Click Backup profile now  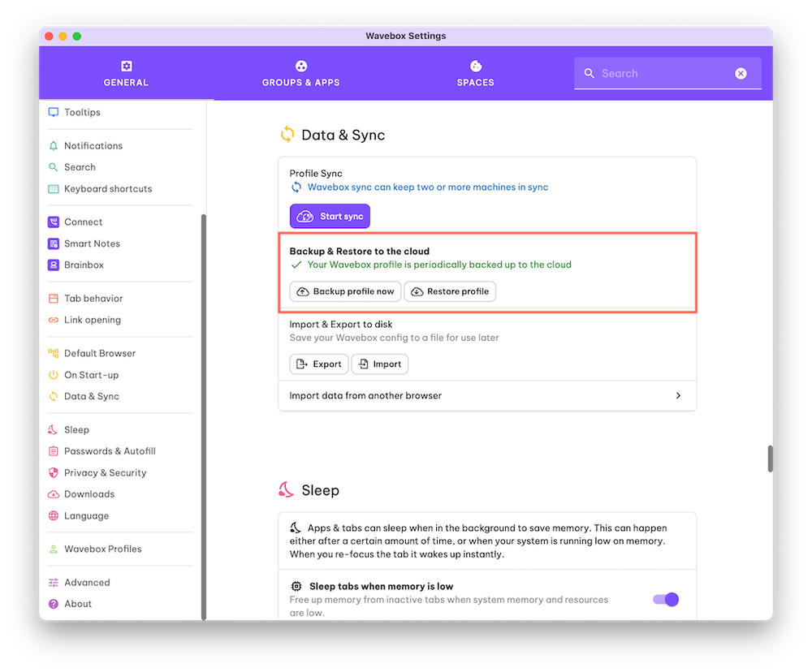coord(345,291)
